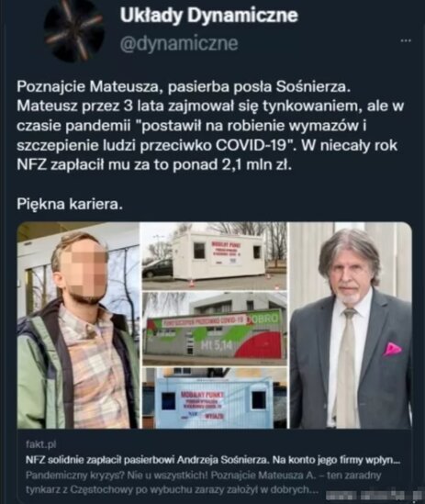The image size is (425, 504).
Task: Click the blurred watermark at card corner
Action: pos(373,495)
